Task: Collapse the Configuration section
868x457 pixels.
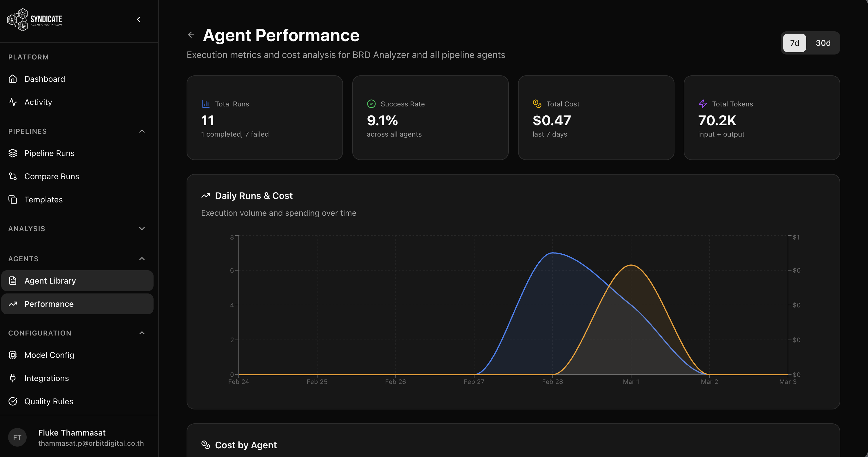Action: point(142,333)
